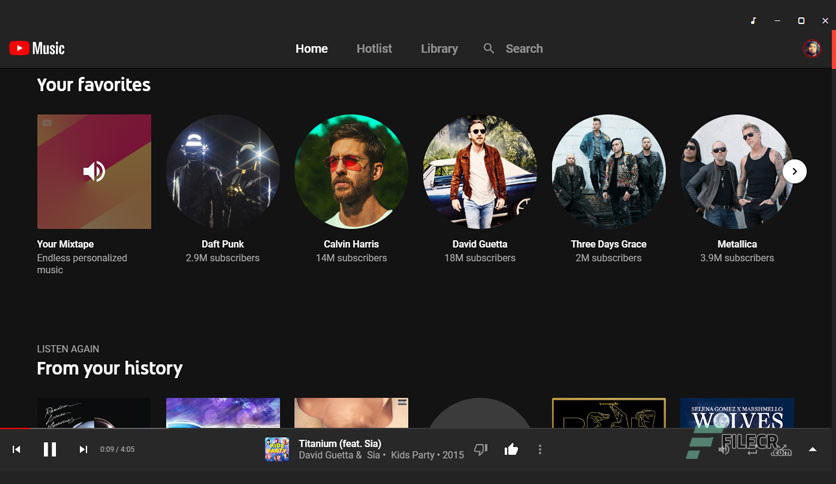
Task: Click the "LISTEN AGAIN" label
Action: click(68, 349)
